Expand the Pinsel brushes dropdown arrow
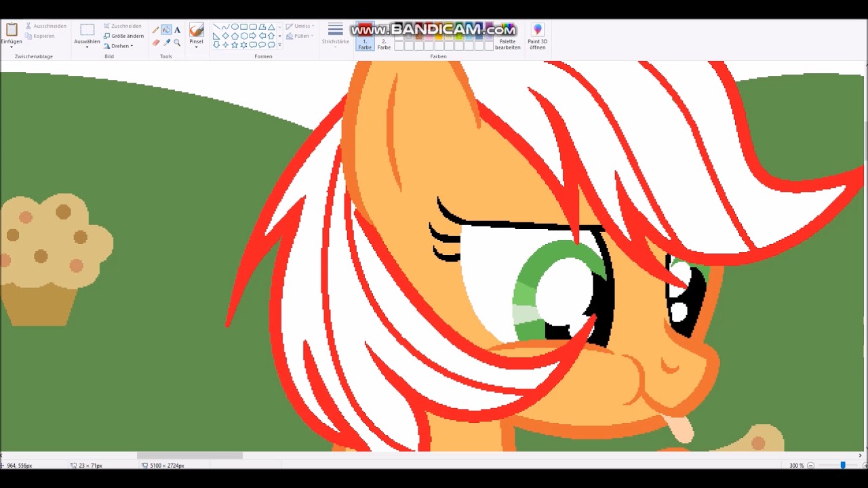 pos(196,47)
